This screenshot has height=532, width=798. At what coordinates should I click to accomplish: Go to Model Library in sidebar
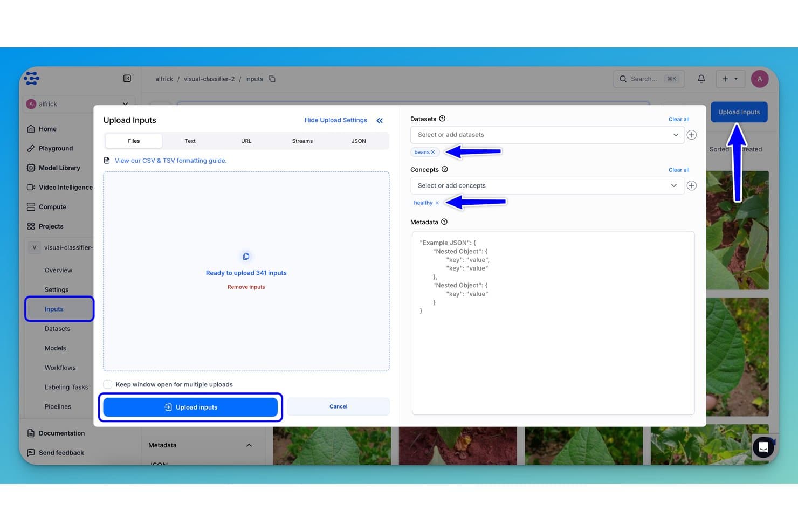59,168
